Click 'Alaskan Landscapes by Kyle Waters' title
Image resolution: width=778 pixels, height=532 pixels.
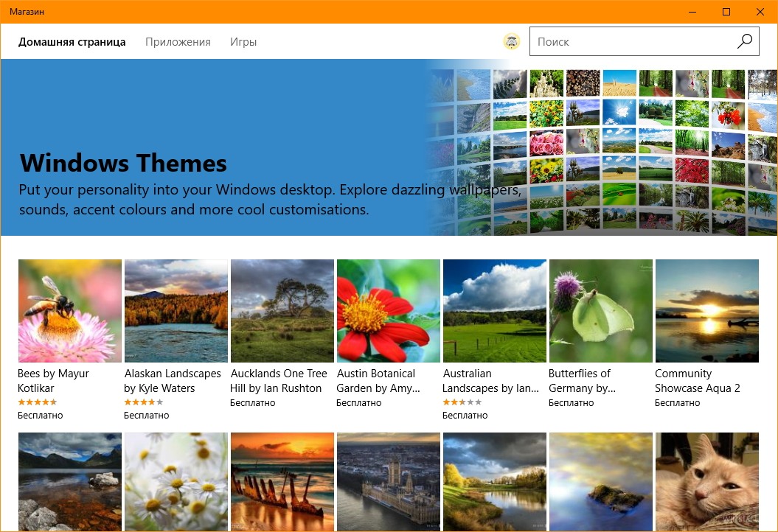[172, 381]
